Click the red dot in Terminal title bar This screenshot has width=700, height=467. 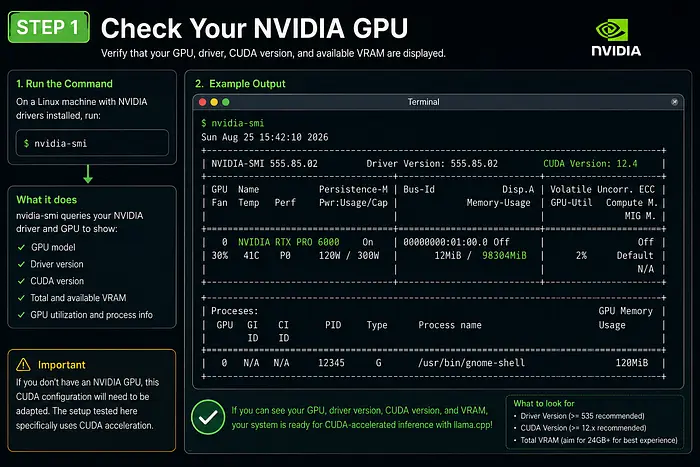tap(202, 102)
